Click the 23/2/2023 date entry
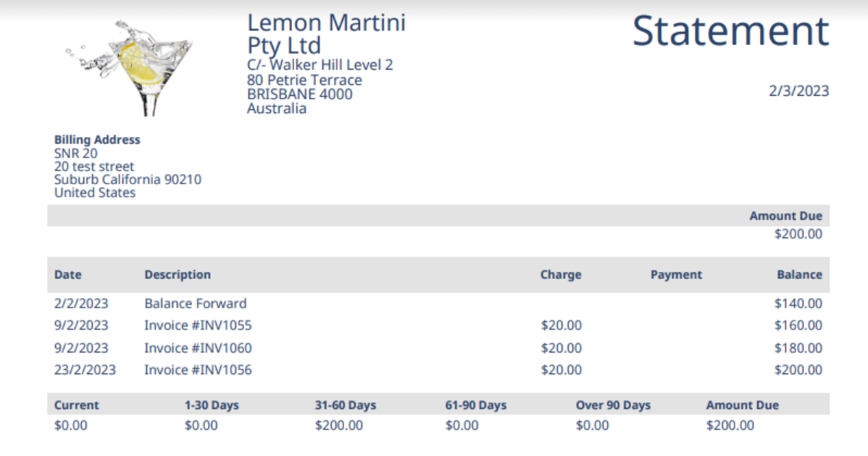This screenshot has width=868, height=456. [x=85, y=370]
